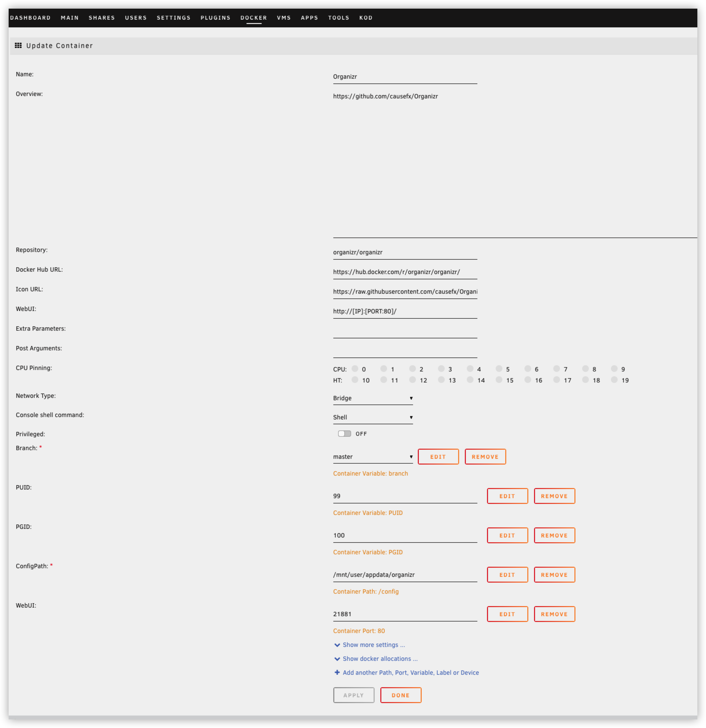Open the VMS section
Image resolution: width=706 pixels, height=728 pixels.
coord(284,18)
